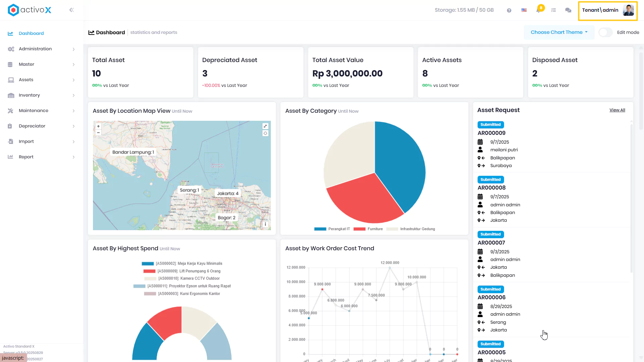Click the View All asset requests link

617,110
